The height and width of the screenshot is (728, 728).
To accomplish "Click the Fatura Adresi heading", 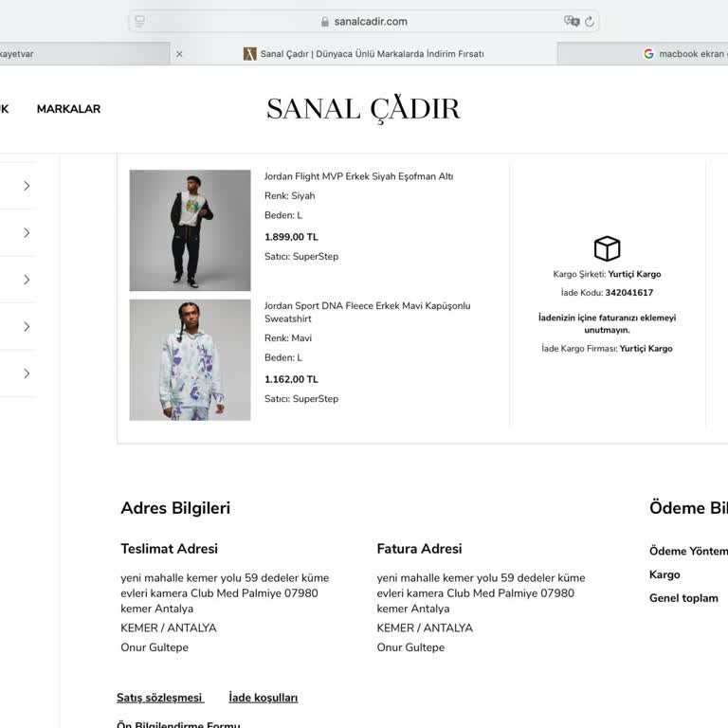I will point(419,549).
